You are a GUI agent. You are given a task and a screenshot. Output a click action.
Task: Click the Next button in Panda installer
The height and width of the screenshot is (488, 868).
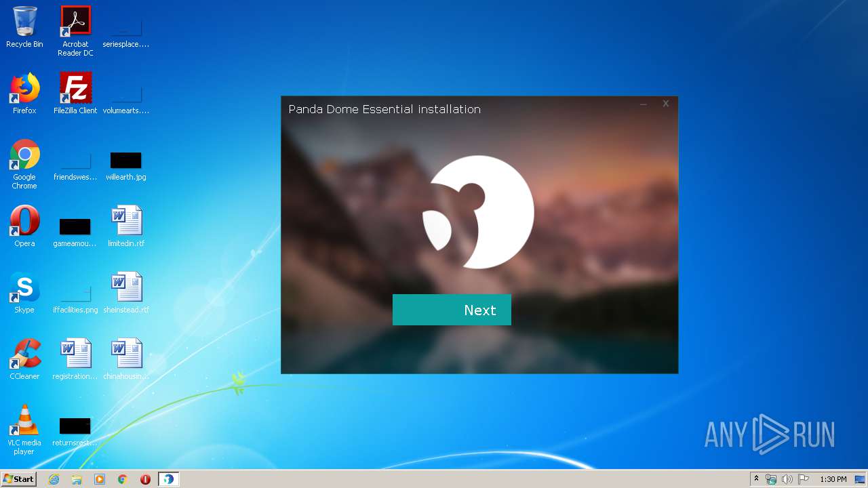pyautogui.click(x=452, y=310)
